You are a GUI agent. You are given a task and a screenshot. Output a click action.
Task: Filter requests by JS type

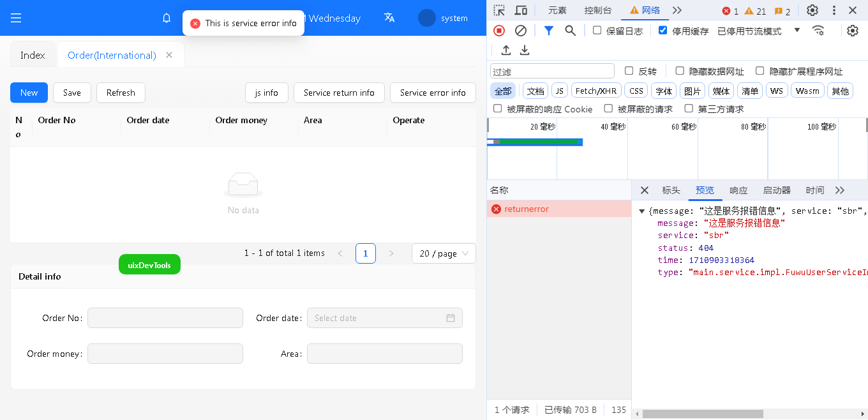560,91
